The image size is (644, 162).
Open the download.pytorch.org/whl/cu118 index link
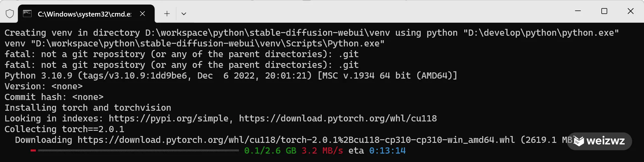point(338,118)
